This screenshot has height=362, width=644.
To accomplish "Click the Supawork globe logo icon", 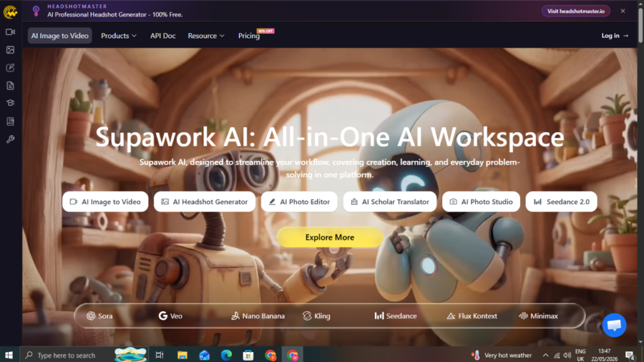I will click(10, 12).
